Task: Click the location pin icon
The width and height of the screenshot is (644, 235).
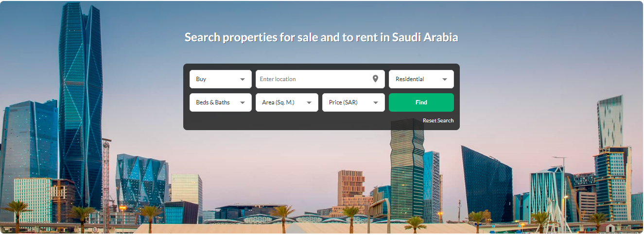Action: [375, 79]
